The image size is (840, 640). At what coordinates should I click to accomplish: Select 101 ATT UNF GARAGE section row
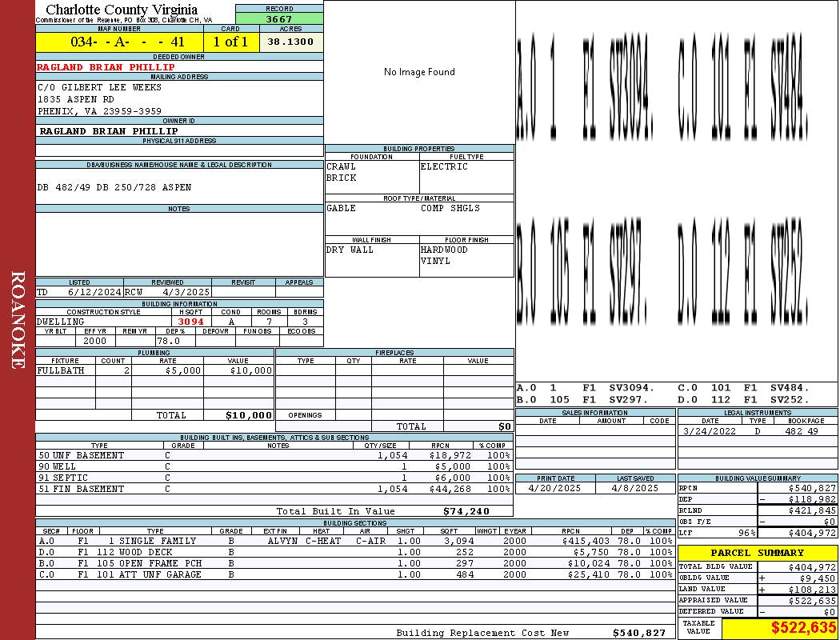[x=355, y=574]
